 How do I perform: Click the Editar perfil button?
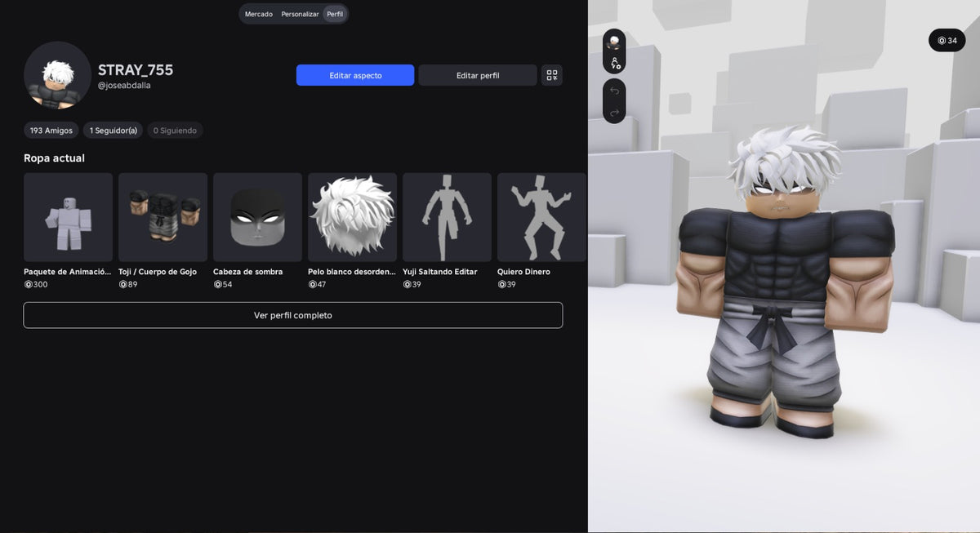(x=478, y=75)
